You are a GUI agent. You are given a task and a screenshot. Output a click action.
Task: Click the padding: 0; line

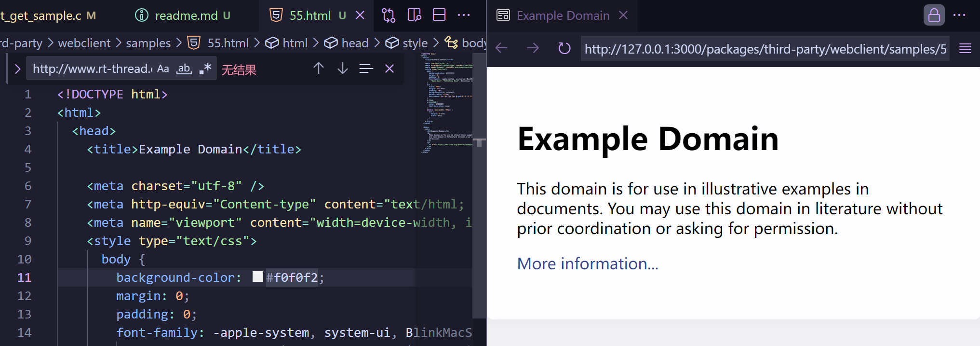pyautogui.click(x=157, y=314)
